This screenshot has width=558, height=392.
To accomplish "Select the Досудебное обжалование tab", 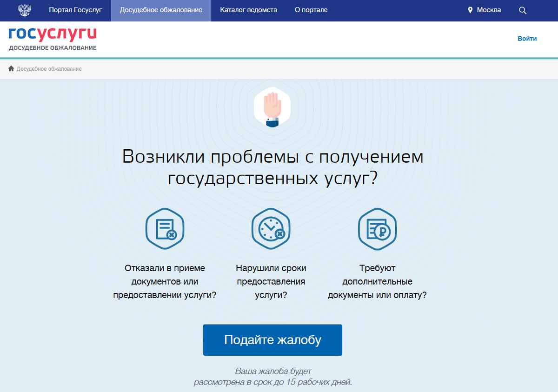I will pos(161,10).
